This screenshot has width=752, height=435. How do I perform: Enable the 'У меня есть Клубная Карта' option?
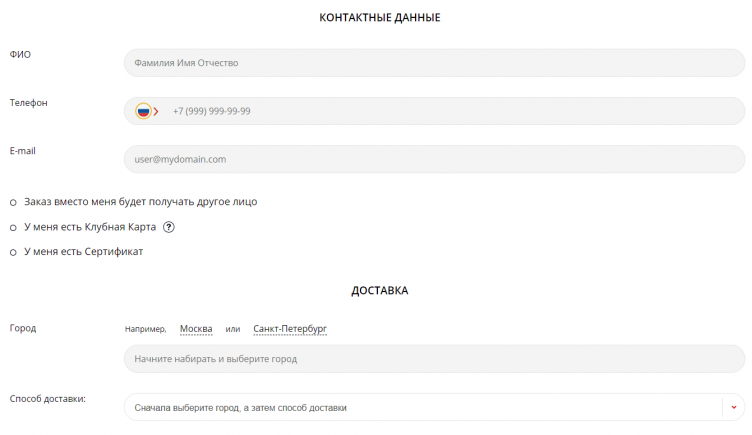[x=13, y=227]
